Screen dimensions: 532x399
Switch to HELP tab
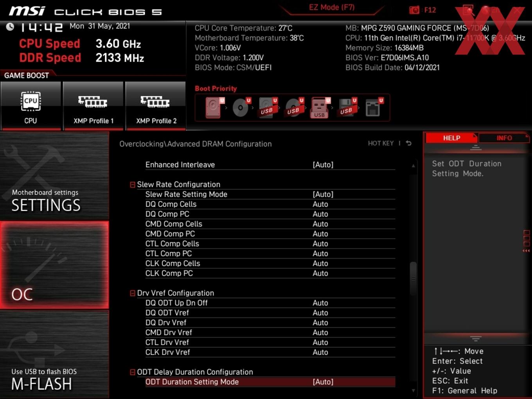click(451, 138)
